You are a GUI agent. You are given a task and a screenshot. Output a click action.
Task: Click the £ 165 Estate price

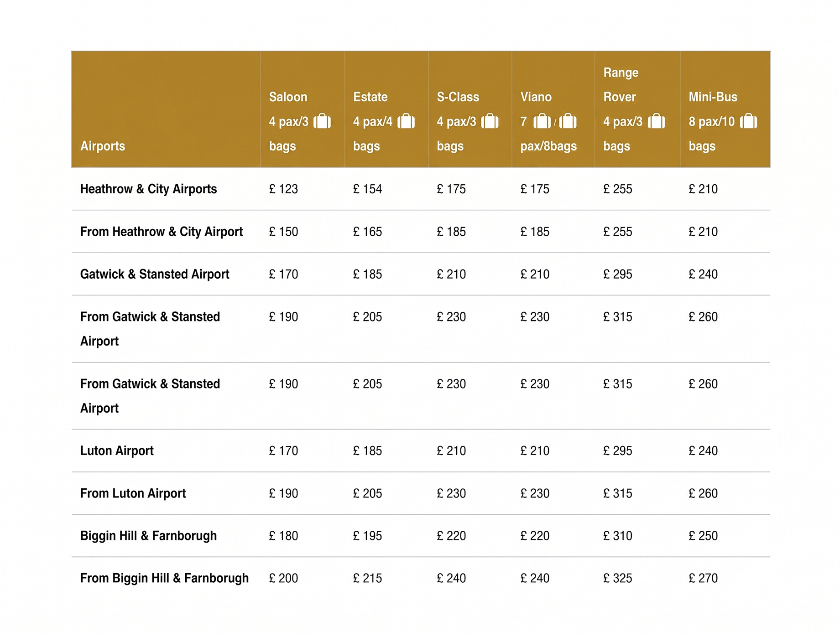coord(367,232)
